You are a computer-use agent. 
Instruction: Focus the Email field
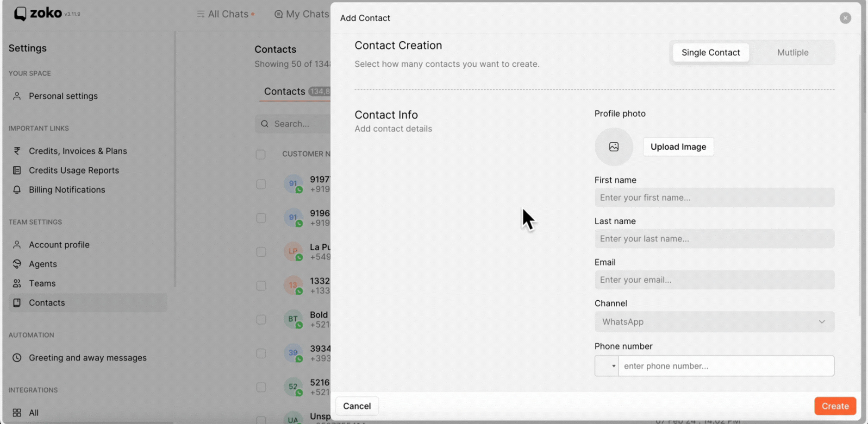pos(714,280)
